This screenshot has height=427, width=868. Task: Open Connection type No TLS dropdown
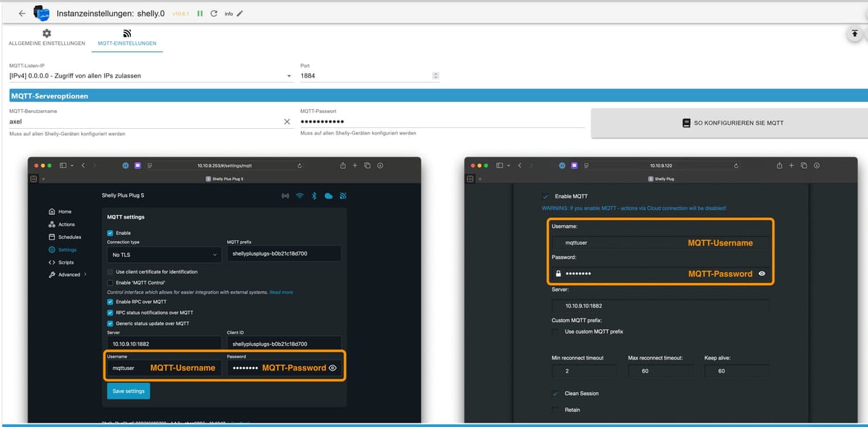click(x=164, y=254)
